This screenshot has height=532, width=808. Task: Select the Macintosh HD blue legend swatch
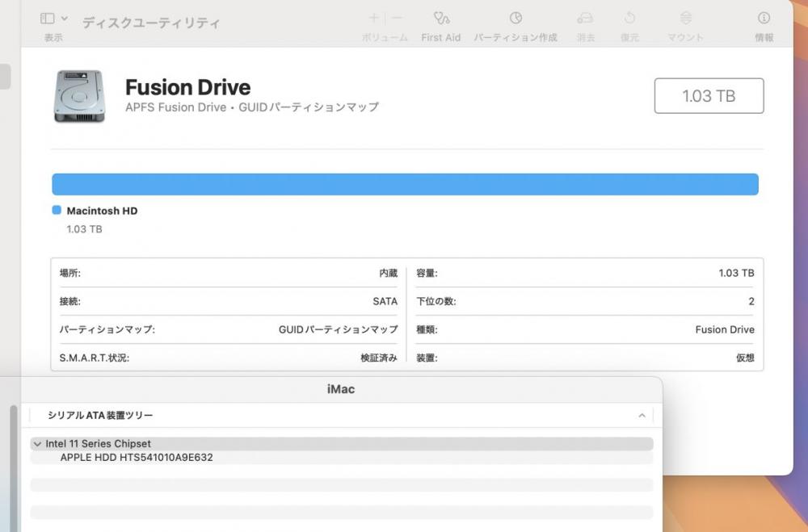57,210
